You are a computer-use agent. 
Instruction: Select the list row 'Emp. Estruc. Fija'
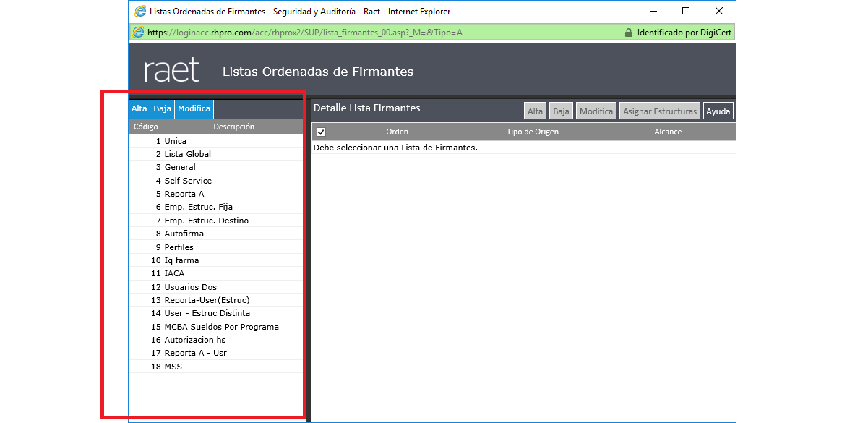click(216, 207)
